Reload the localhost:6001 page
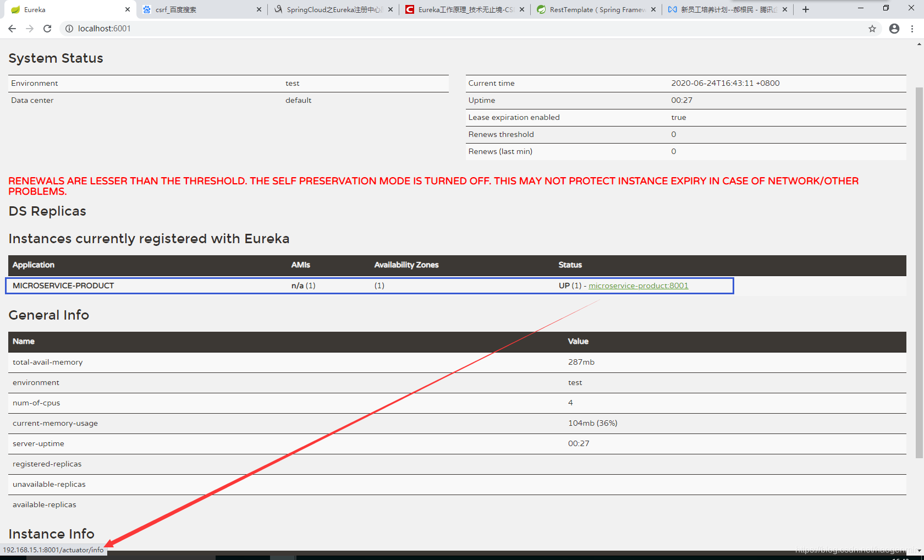 pos(47,29)
